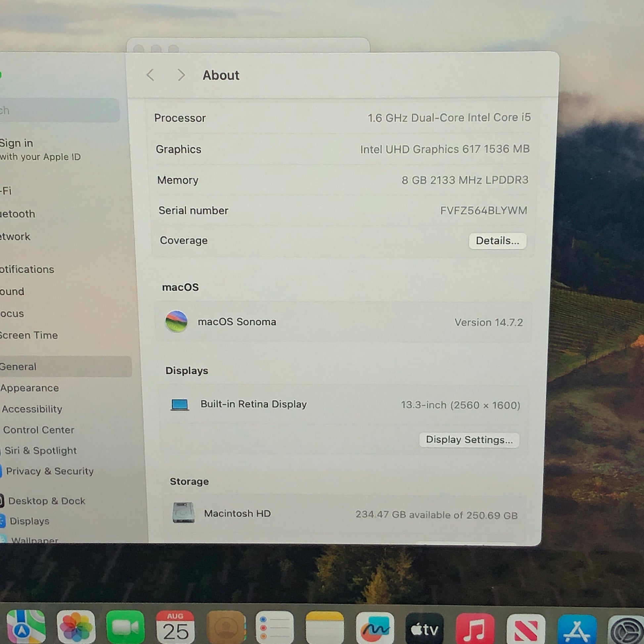
Task: Click the Built-in Retina Display label
Action: [253, 404]
